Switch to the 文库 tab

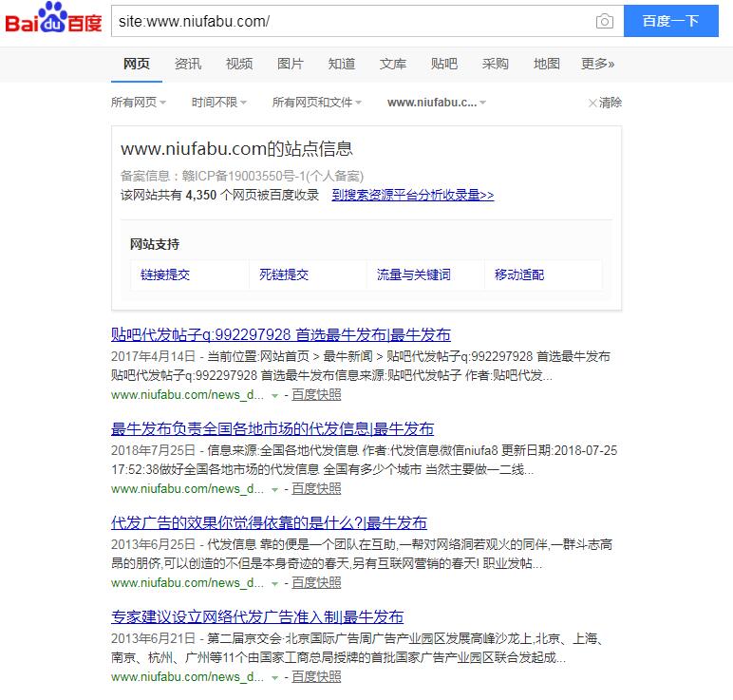pos(393,64)
